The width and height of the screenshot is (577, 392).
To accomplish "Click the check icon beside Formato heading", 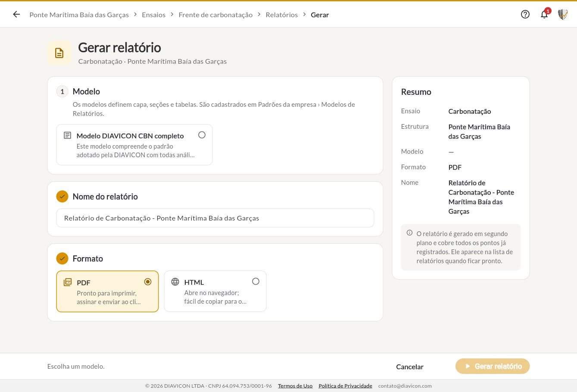I will [x=62, y=258].
